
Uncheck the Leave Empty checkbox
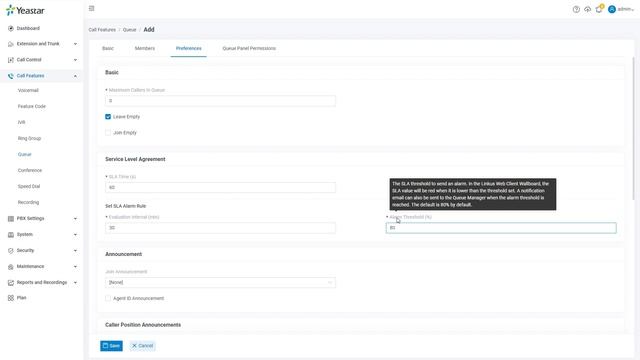point(108,117)
